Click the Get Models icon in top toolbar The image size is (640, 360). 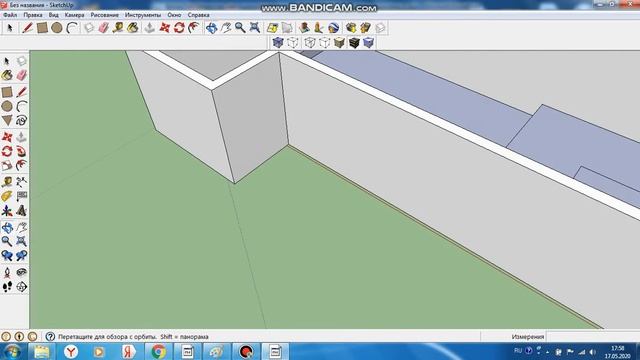[x=351, y=28]
